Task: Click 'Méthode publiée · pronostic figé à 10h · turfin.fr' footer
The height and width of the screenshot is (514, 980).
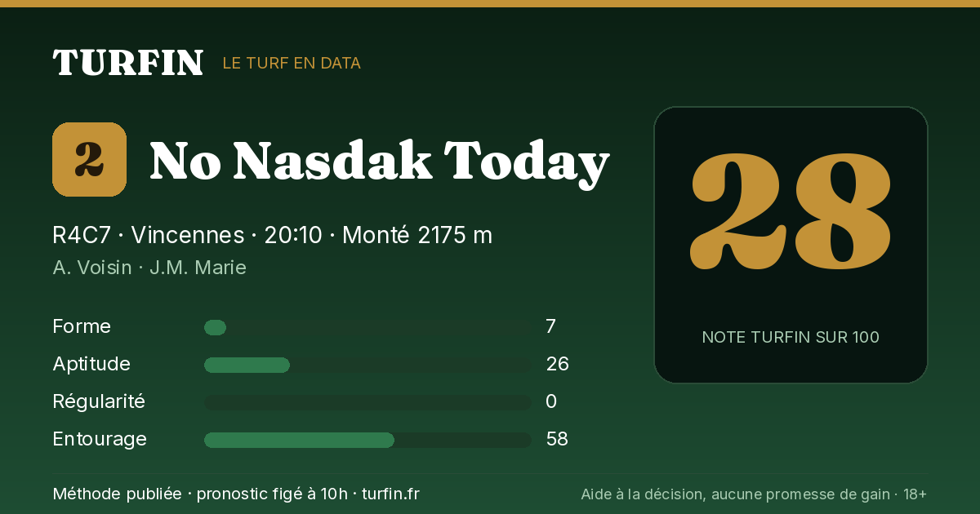Action: 236,494
